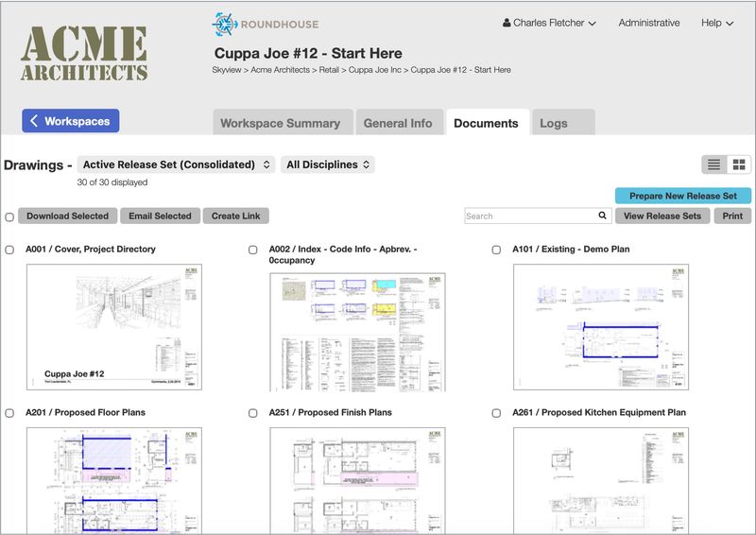Open A101 Existing Demo Plan thumbnail
Screen dimensions: 756x535
click(601, 327)
